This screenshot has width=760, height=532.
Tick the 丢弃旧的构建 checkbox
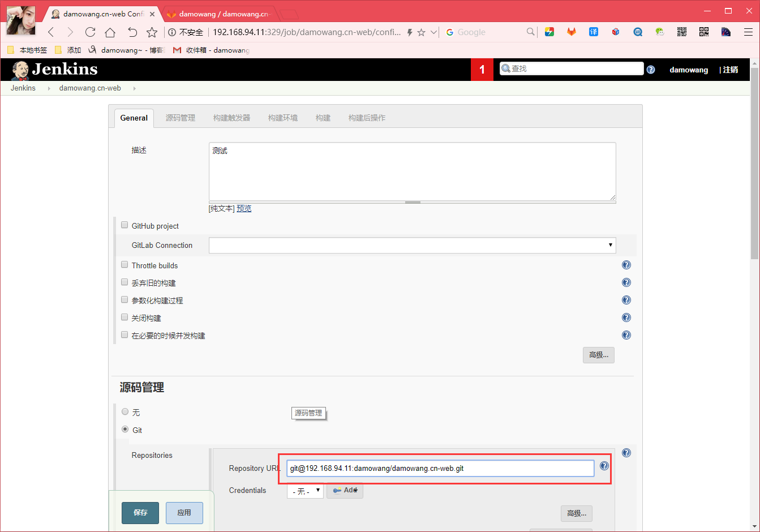pos(124,282)
